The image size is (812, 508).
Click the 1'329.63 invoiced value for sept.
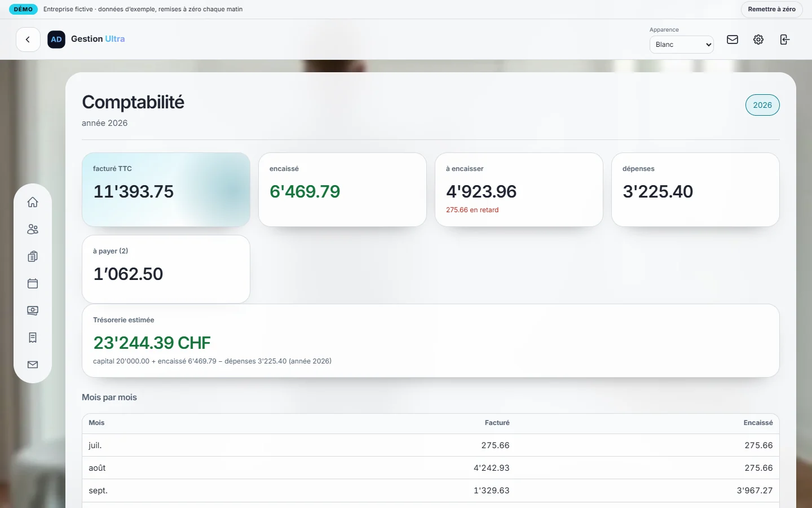[x=492, y=491]
